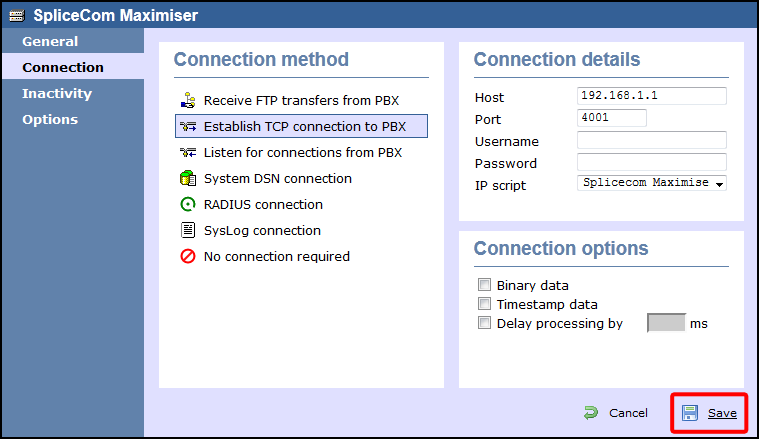Click the Receive FTP transfers icon
This screenshot has width=759, height=439.
(187, 101)
